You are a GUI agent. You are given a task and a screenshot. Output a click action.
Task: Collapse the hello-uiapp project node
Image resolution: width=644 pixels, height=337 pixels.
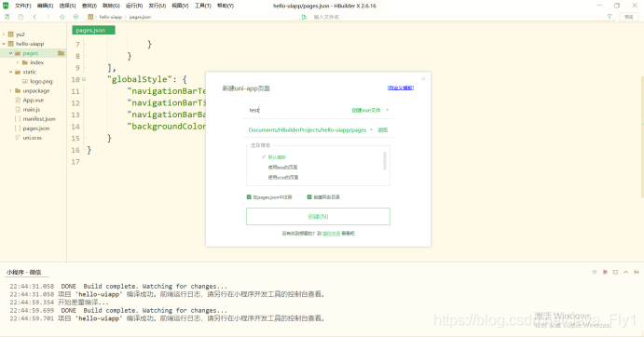coord(4,44)
